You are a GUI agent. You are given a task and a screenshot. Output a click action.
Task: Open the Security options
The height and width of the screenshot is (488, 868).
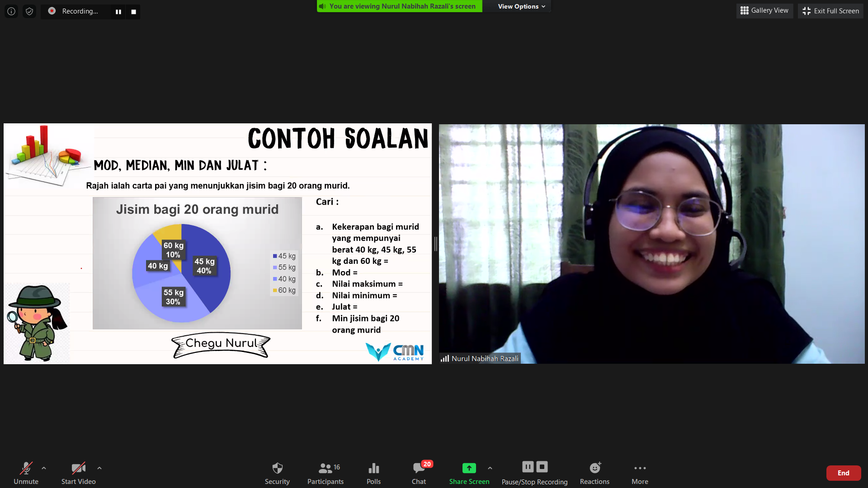277,473
